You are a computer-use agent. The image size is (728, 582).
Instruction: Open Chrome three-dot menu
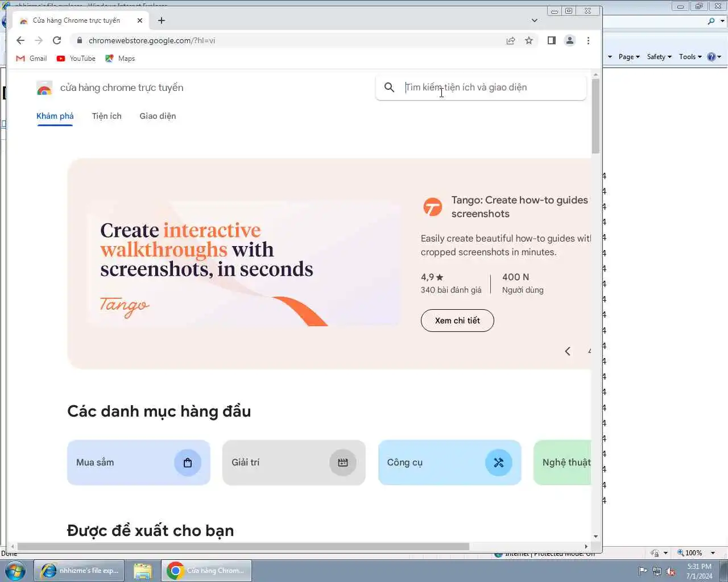(x=588, y=40)
